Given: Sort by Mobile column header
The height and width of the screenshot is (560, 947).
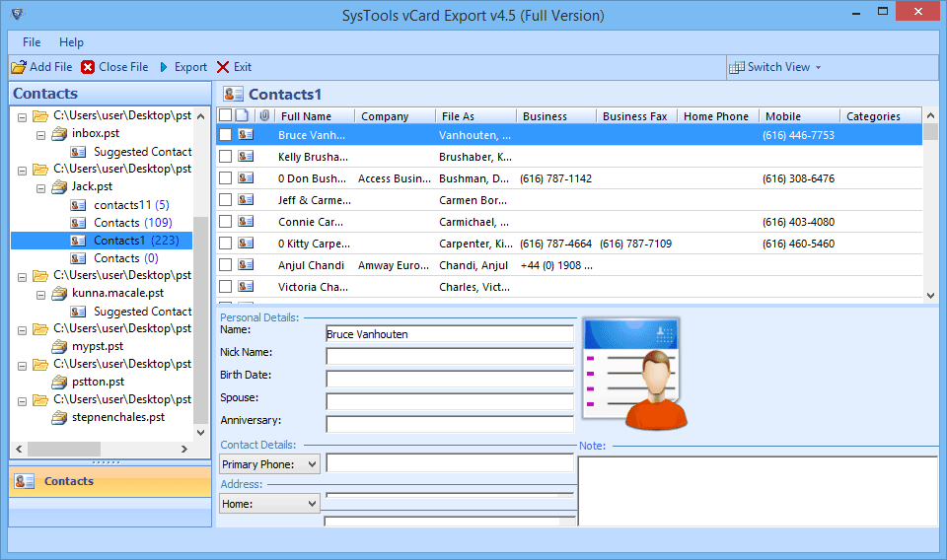Looking at the screenshot, I should pyautogui.click(x=800, y=116).
